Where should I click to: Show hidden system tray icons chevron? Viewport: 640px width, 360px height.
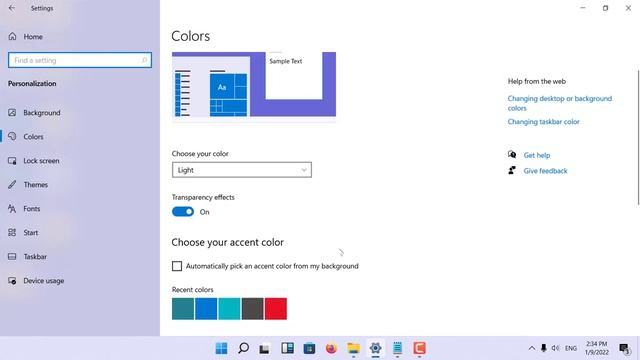click(x=531, y=348)
